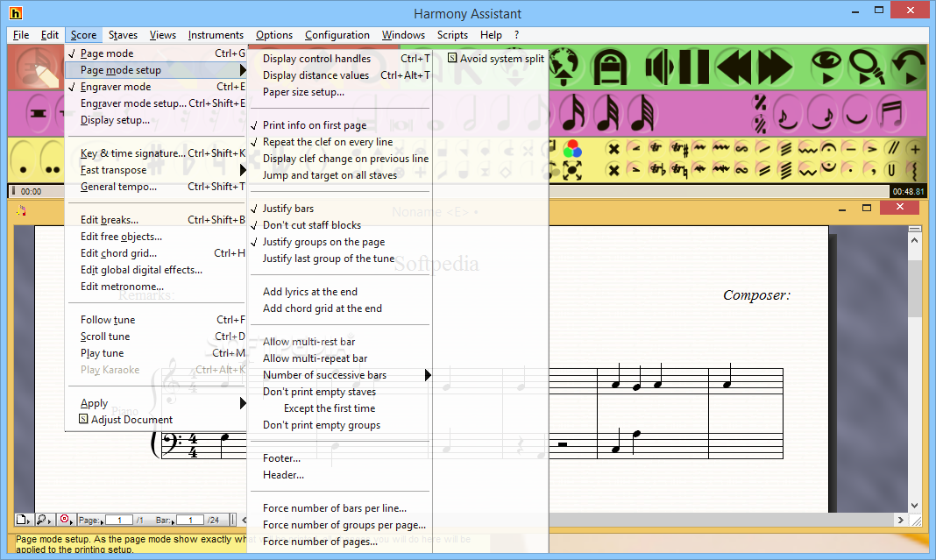
Task: Click the pencil edit icon at top-left
Action: pyautogui.click(x=37, y=67)
